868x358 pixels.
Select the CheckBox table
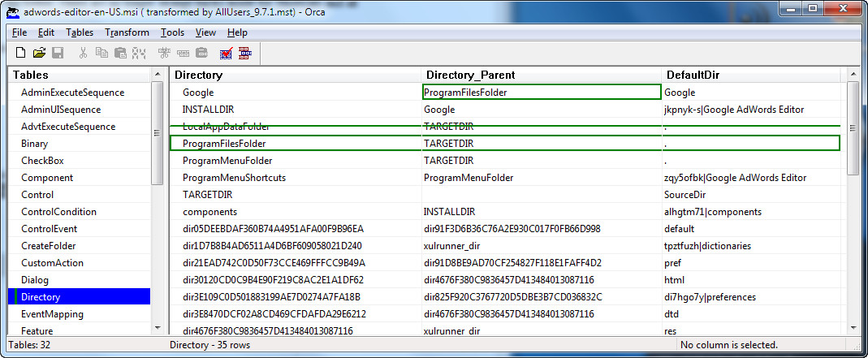[42, 161]
